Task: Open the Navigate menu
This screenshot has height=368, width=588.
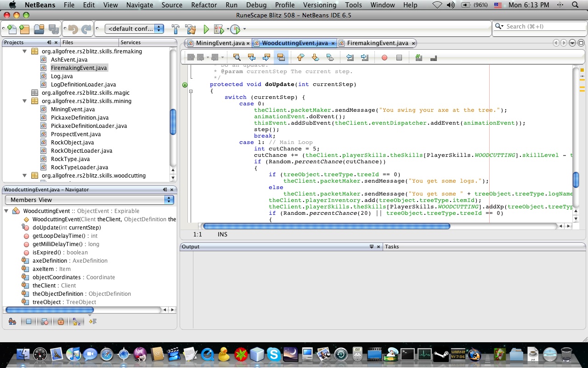Action: pos(140,5)
